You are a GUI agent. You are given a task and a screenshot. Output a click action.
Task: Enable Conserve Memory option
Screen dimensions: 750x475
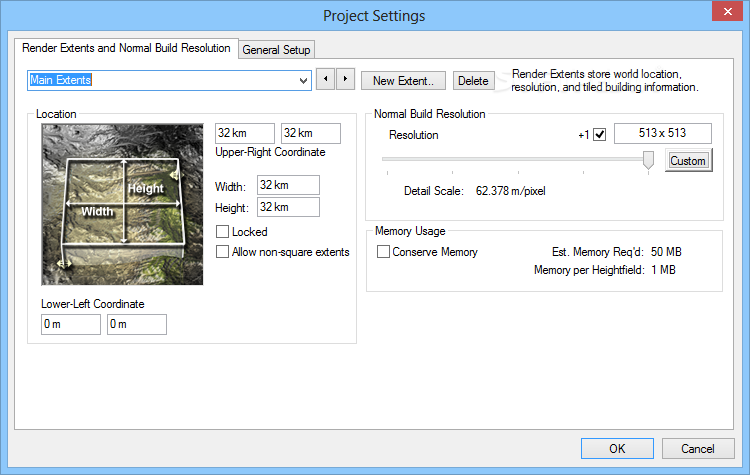(x=383, y=252)
